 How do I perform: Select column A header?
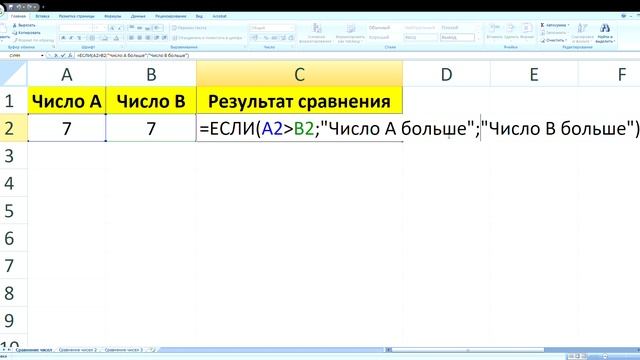(x=67, y=74)
